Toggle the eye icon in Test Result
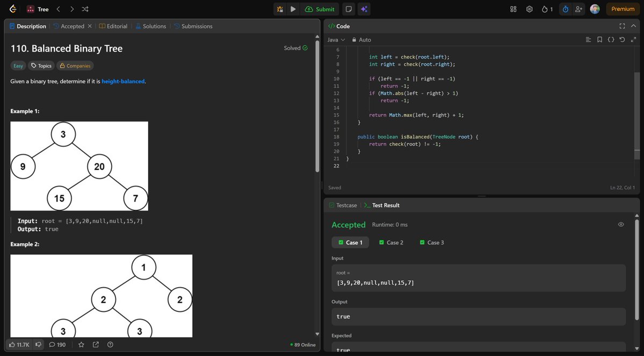644x356 pixels. click(x=621, y=224)
